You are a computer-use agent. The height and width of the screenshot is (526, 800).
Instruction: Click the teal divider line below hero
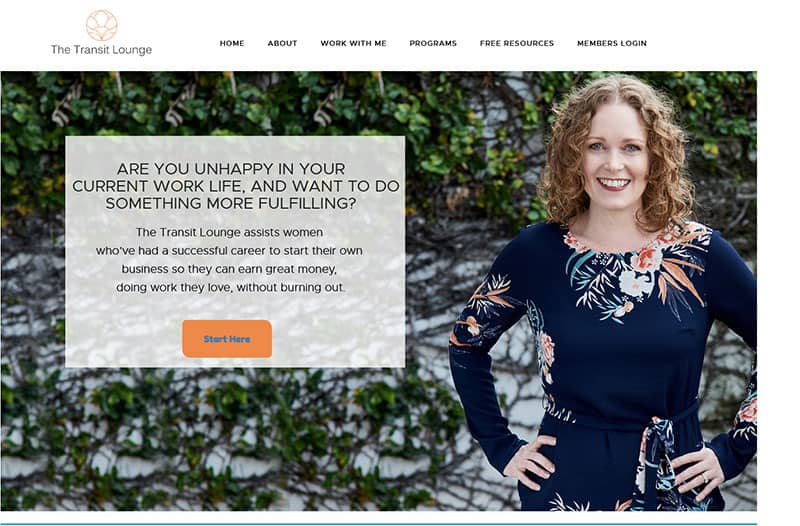point(379,523)
